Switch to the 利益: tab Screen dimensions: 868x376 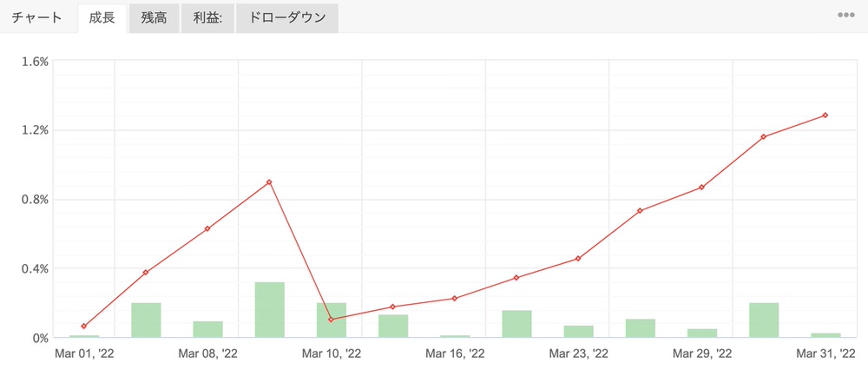[207, 17]
